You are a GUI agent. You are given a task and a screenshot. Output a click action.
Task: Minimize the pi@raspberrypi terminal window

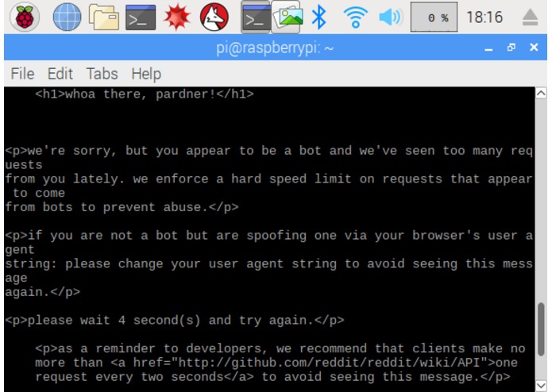(x=488, y=48)
